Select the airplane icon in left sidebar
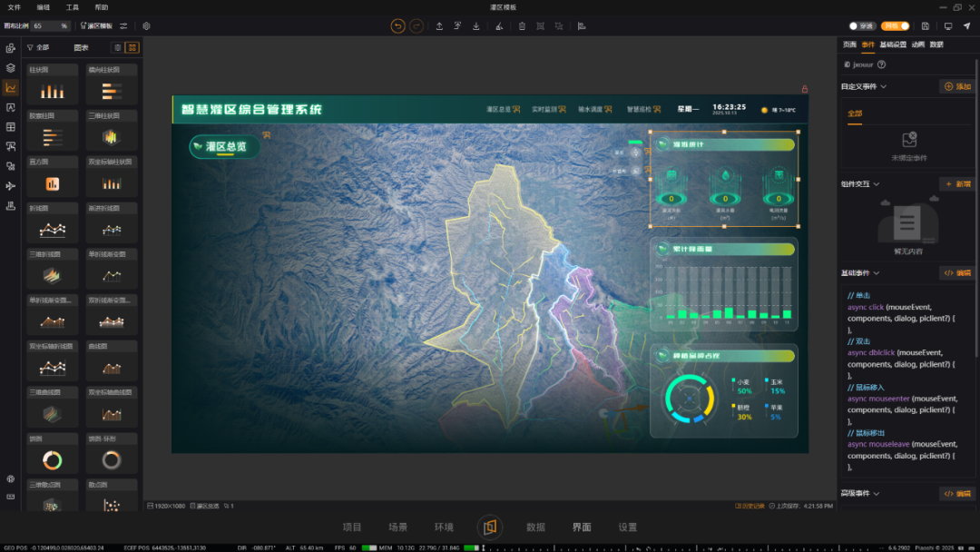 (x=11, y=186)
